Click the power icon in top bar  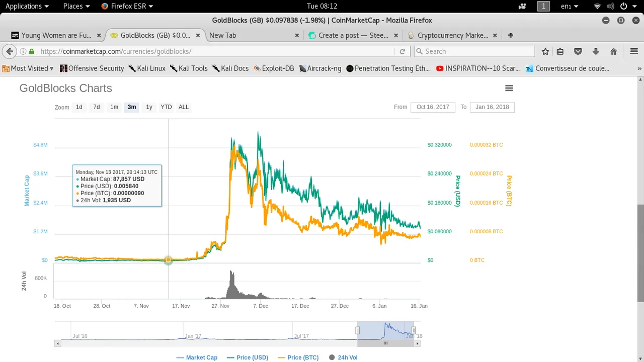point(624,6)
